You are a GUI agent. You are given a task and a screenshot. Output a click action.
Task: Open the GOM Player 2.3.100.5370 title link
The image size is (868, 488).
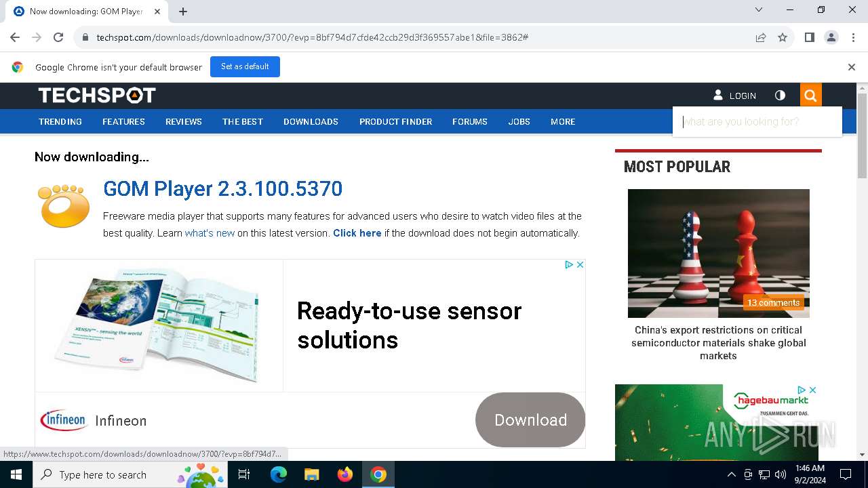(222, 188)
